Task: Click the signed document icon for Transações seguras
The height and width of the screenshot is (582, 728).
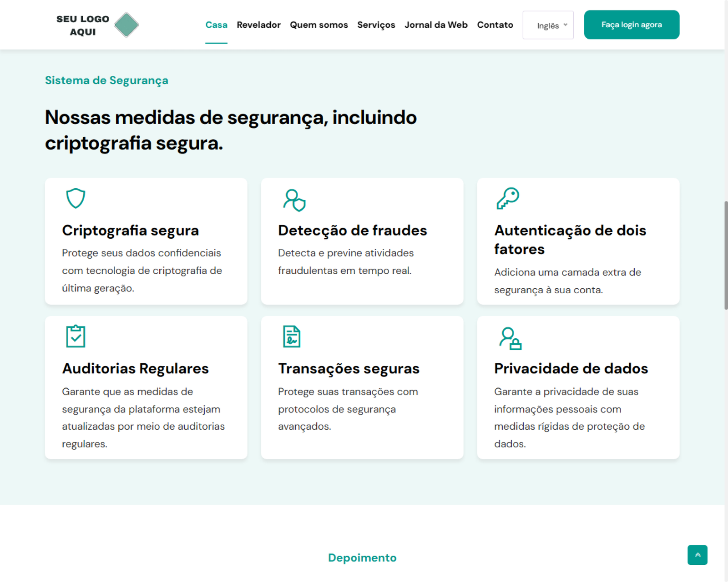Action: pyautogui.click(x=292, y=336)
